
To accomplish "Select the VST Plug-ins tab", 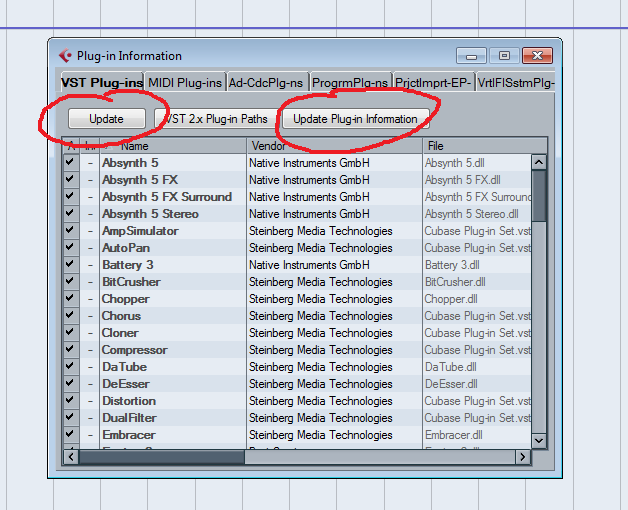I will (102, 82).
